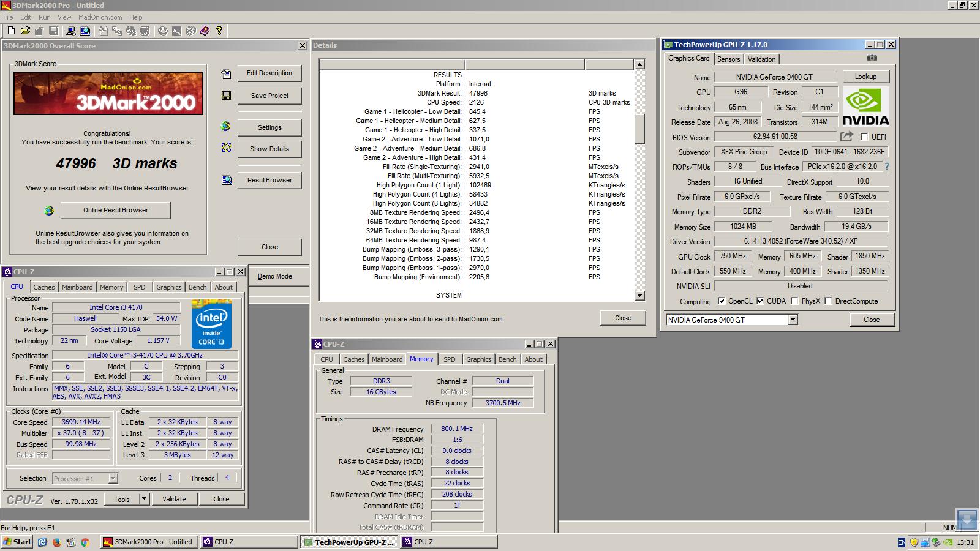
Task: Open the Processor #1 selection dropdown
Action: [113, 478]
